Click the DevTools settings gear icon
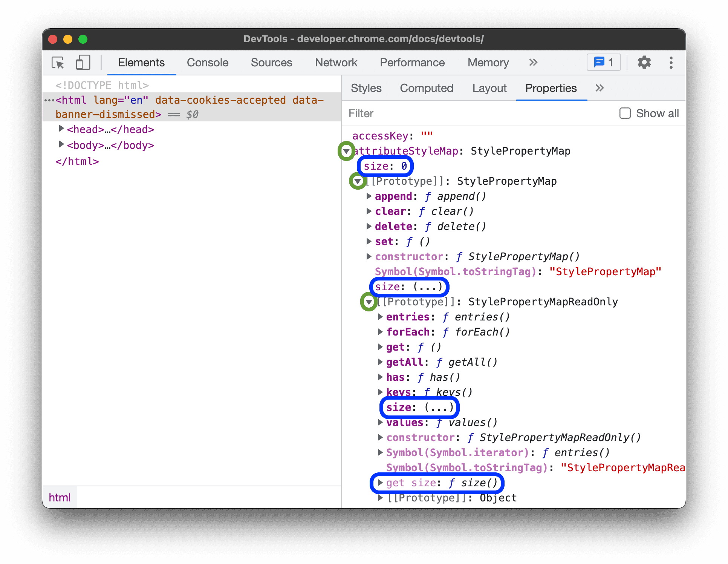Image resolution: width=728 pixels, height=564 pixels. pos(644,63)
